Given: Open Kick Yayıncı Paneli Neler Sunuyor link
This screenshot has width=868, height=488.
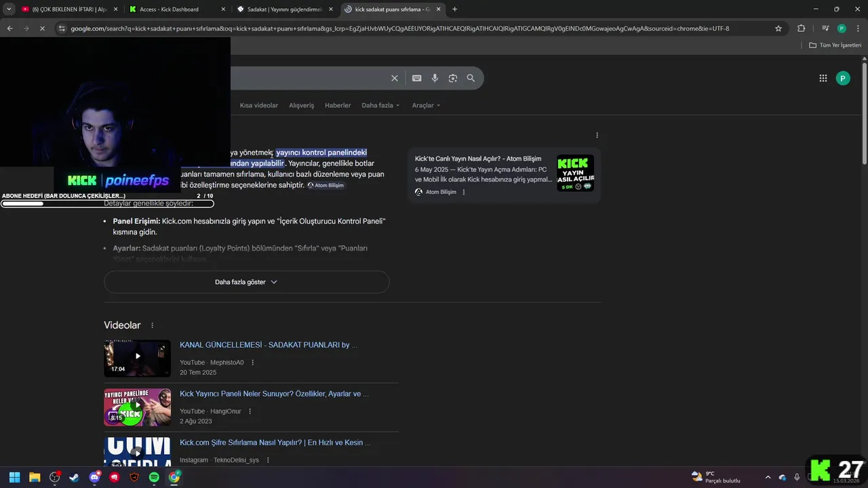Looking at the screenshot, I should coord(274,394).
